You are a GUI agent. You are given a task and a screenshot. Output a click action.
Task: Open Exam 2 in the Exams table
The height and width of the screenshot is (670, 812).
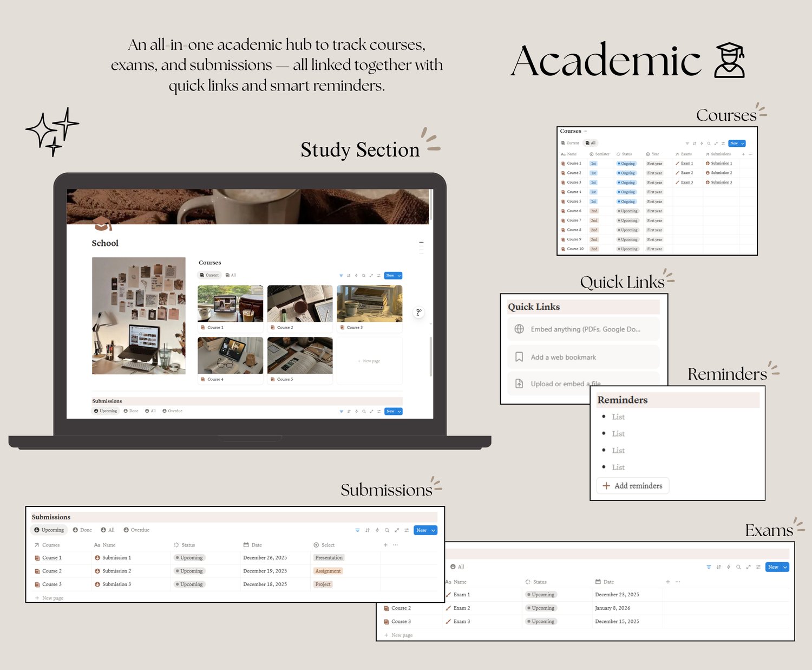pos(462,608)
